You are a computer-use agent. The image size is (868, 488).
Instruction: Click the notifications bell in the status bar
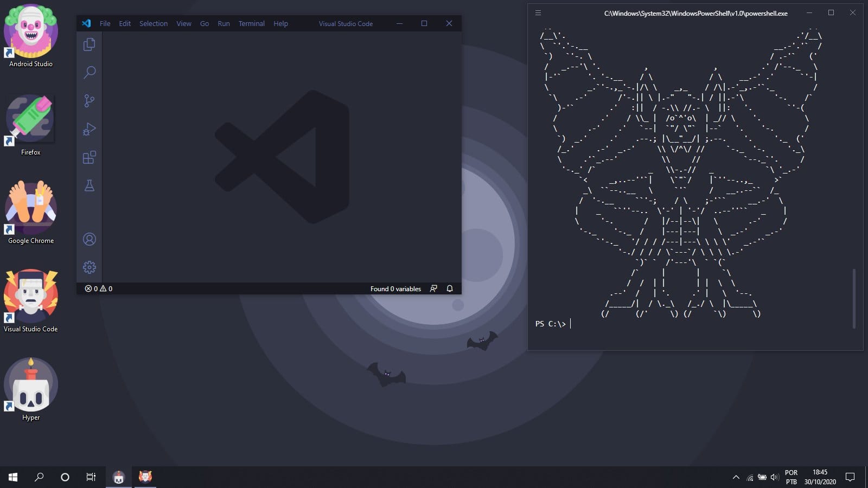pos(449,288)
